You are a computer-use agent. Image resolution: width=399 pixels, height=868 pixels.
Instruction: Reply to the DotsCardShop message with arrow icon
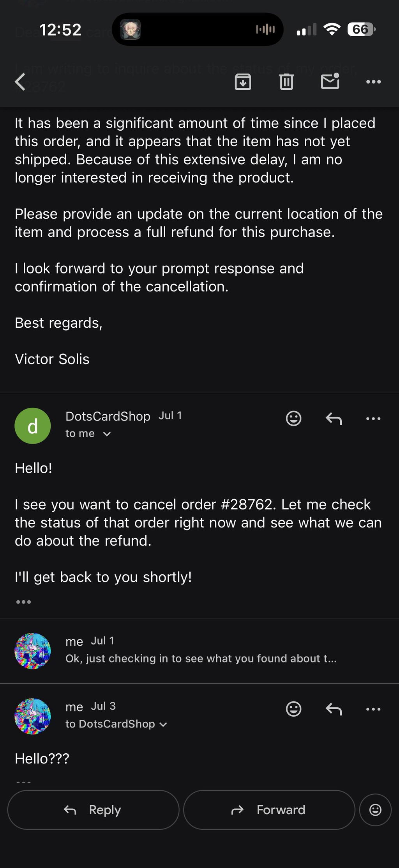(x=334, y=419)
